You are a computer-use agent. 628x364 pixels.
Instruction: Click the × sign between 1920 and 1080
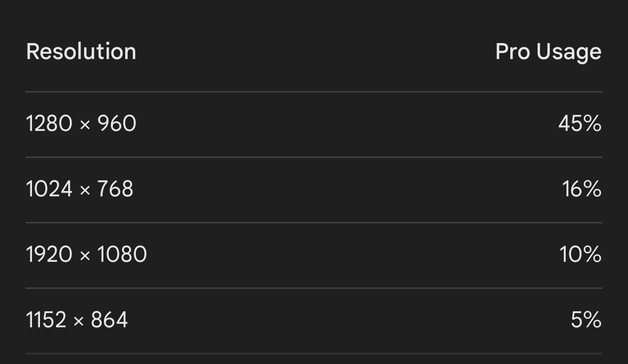click(x=85, y=256)
